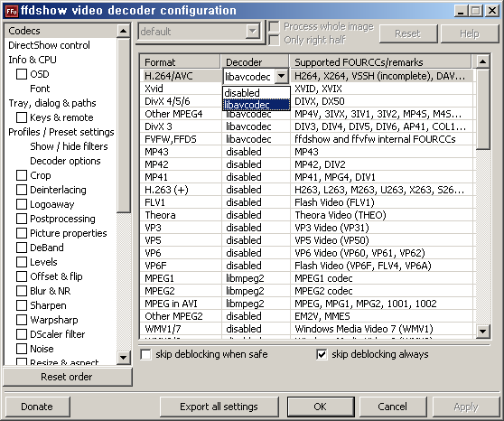Screen dimensions: 504x421
Task: Click the Apply button
Action: [x=466, y=407]
